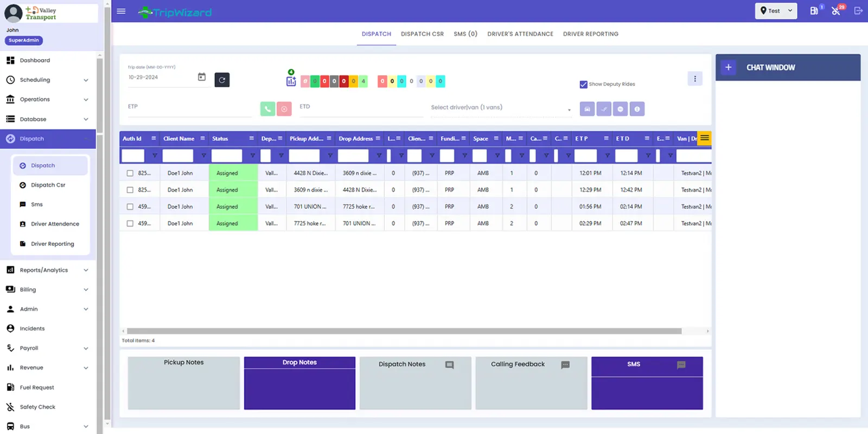868x434 pixels.
Task: Open the Select driver|van dropdown
Action: (x=499, y=108)
